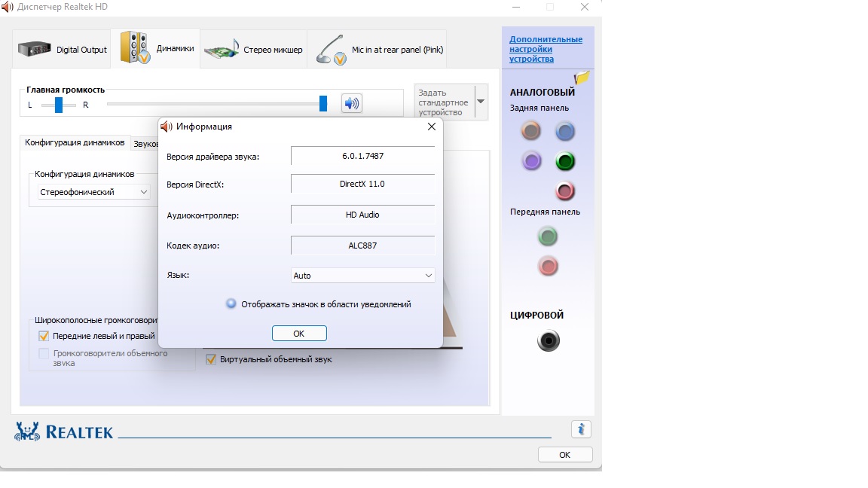Click the black digital output jack

click(548, 341)
